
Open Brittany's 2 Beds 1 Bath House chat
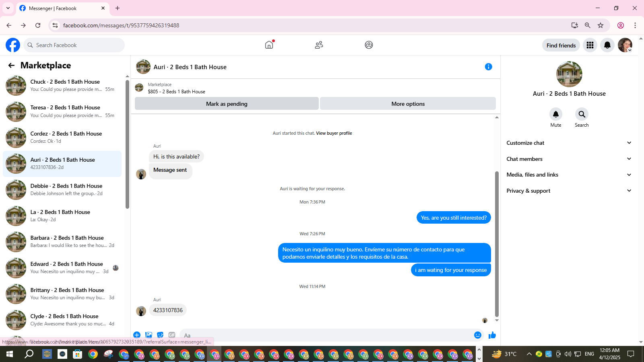coord(62,294)
